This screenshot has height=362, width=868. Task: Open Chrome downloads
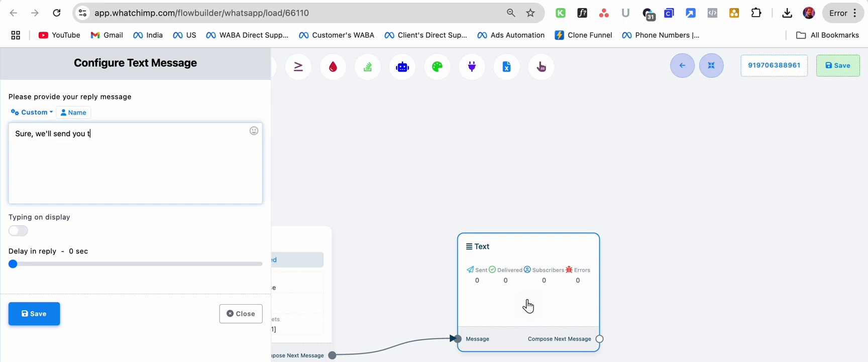tap(787, 13)
